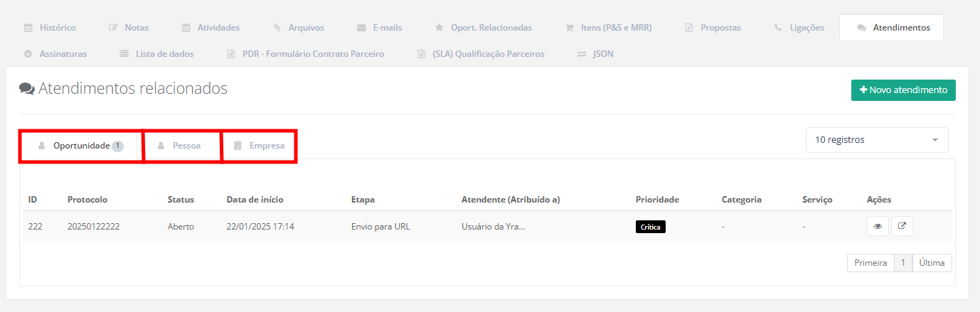Show atendimentos for Empresa sub-tab
The height and width of the screenshot is (312, 980).
259,146
